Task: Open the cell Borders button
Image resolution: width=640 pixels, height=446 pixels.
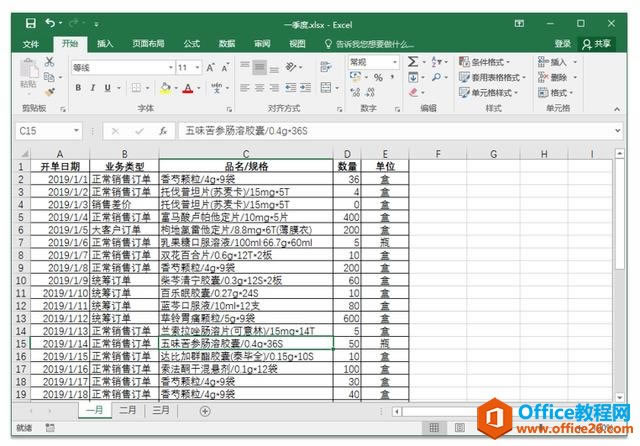Action: point(136,88)
